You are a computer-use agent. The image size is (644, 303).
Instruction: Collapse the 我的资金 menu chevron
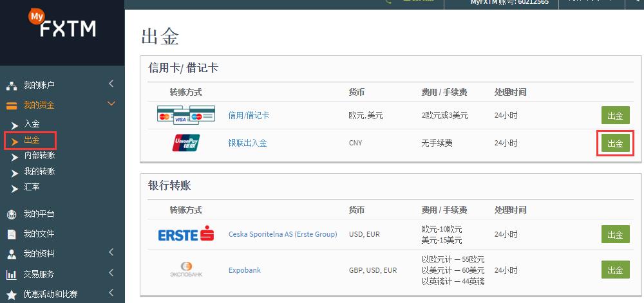pyautogui.click(x=111, y=104)
